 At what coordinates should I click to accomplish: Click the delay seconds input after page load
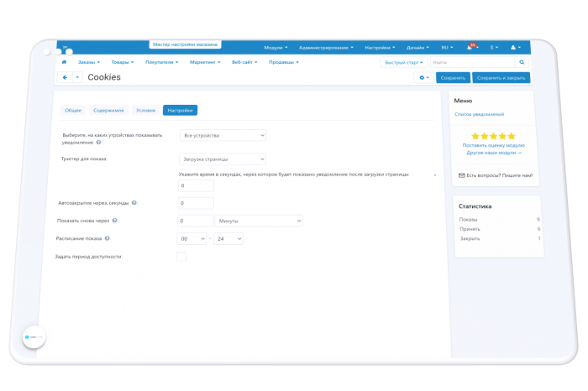(196, 185)
